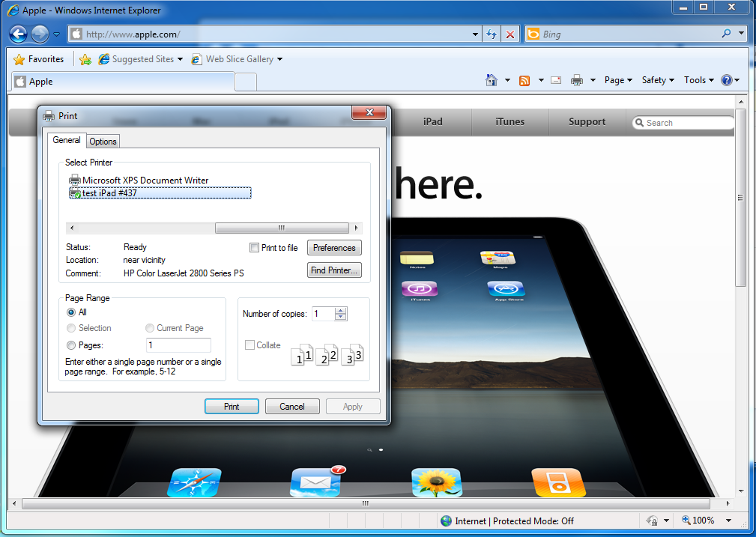756x537 pixels.
Task: Open the Page menu
Action: click(618, 80)
